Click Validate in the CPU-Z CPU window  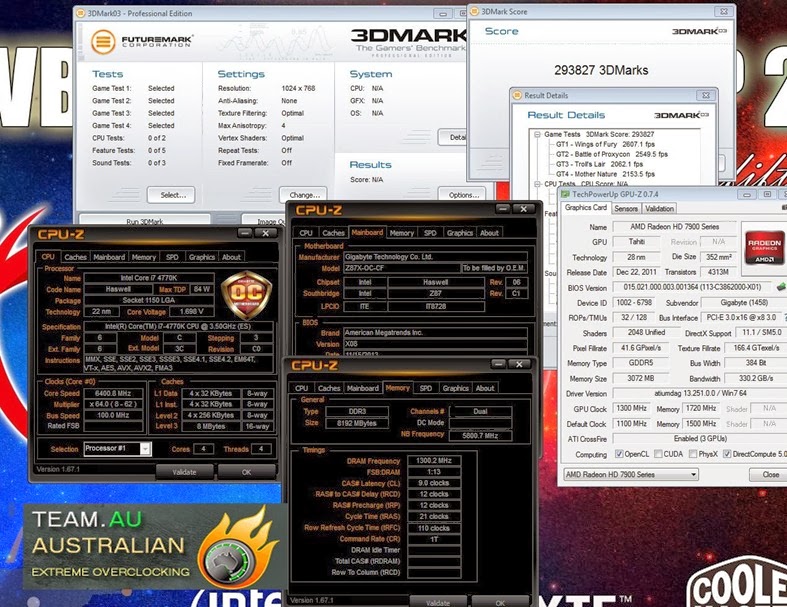[184, 472]
